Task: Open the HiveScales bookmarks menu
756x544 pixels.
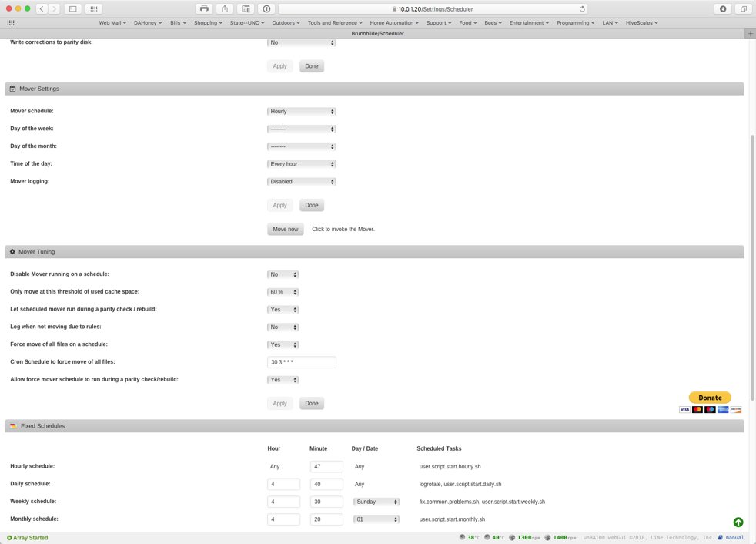Action: tap(642, 22)
